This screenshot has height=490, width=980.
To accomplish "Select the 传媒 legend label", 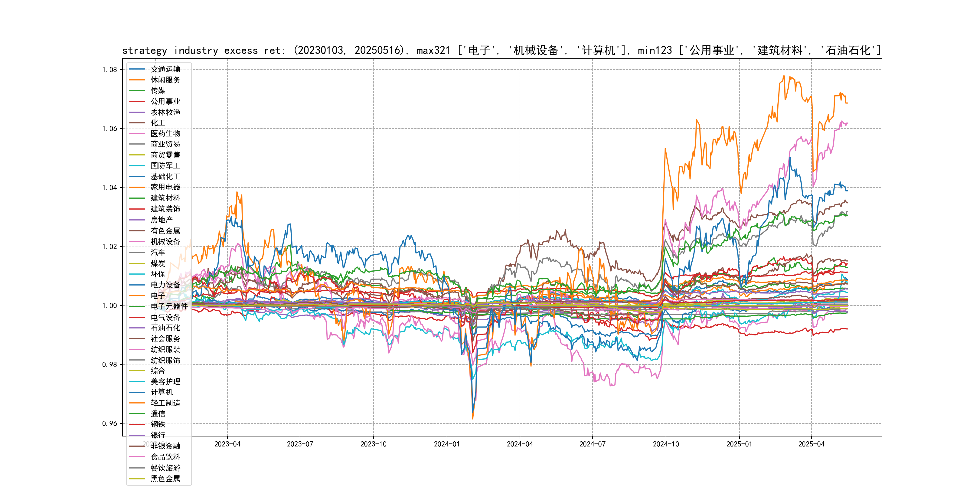I will [x=158, y=90].
